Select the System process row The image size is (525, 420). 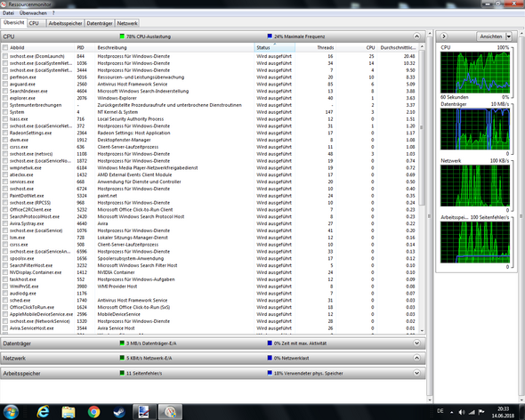click(x=210, y=112)
